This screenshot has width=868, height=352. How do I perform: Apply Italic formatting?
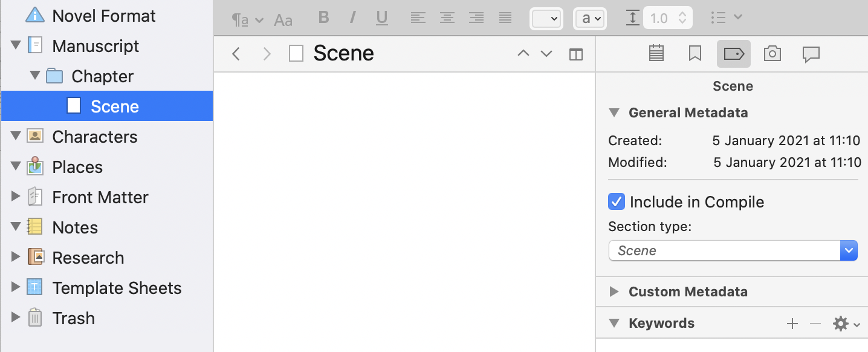click(352, 18)
